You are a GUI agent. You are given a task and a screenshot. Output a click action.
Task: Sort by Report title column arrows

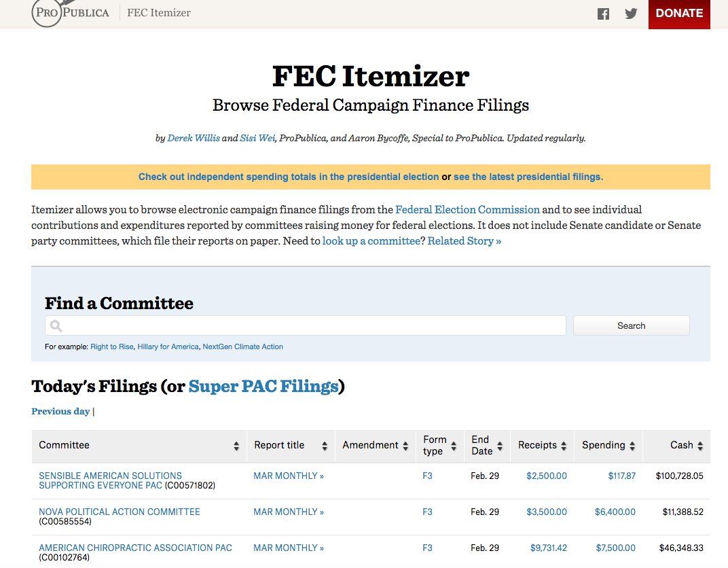pos(325,446)
